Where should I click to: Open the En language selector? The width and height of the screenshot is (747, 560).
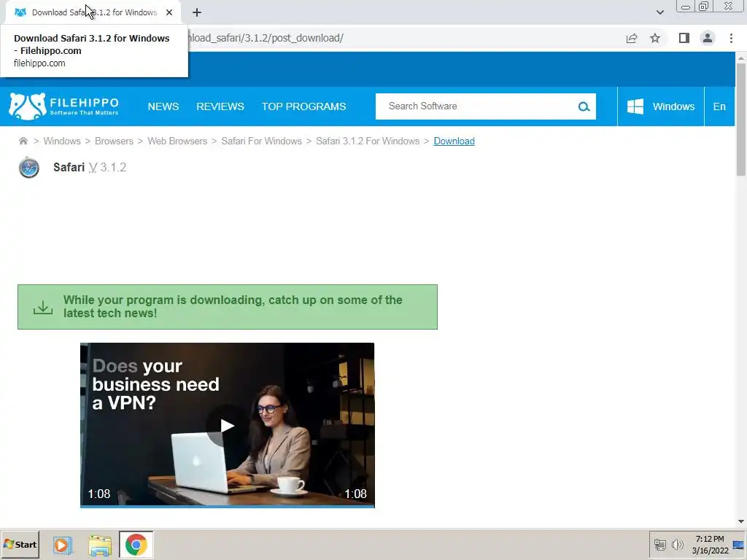coord(719,106)
